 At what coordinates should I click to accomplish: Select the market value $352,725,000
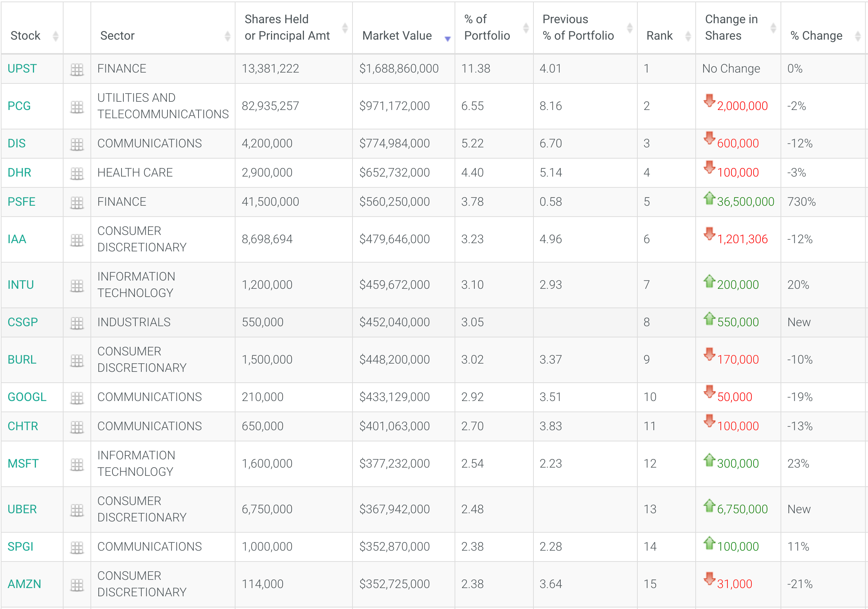click(394, 584)
